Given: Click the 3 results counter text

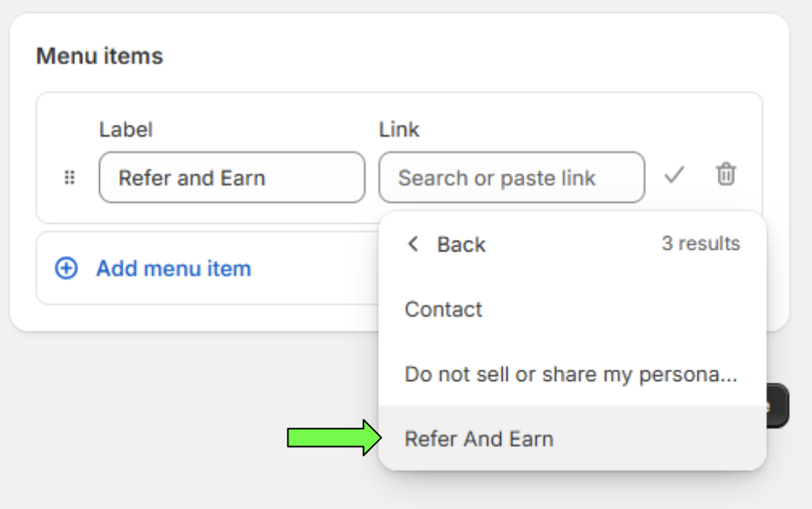Looking at the screenshot, I should 701,243.
